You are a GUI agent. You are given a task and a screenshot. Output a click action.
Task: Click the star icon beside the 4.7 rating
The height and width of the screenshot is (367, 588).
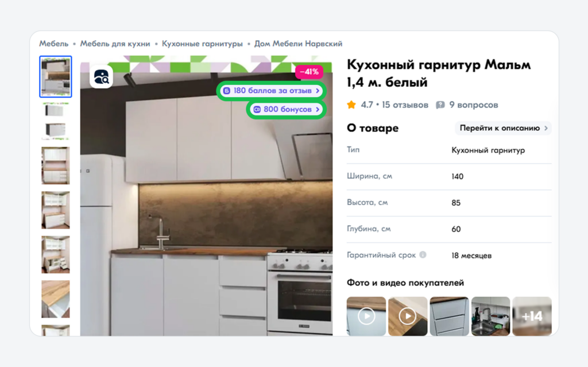click(x=350, y=105)
